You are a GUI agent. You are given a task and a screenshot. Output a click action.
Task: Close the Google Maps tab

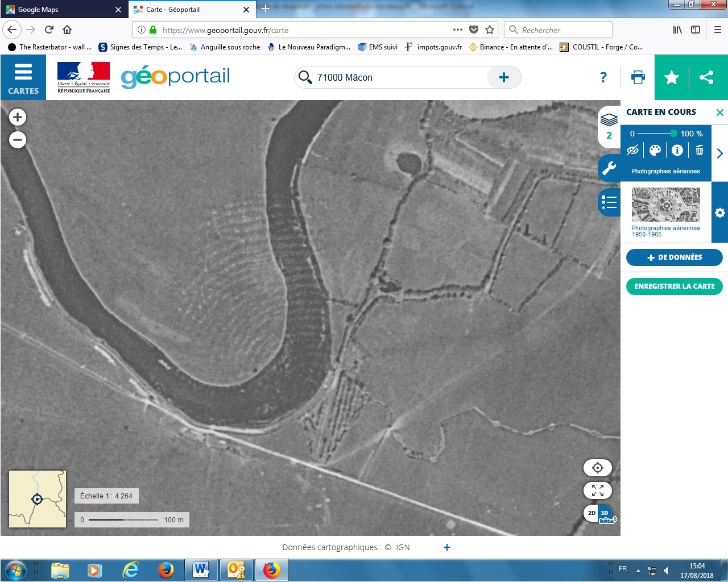click(x=118, y=10)
